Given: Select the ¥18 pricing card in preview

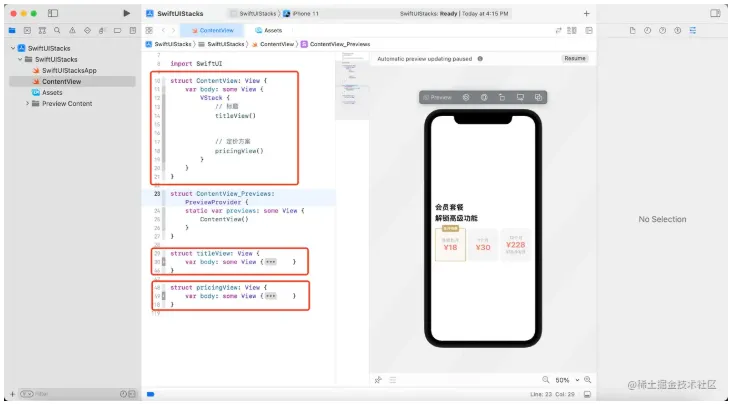Looking at the screenshot, I should (450, 244).
